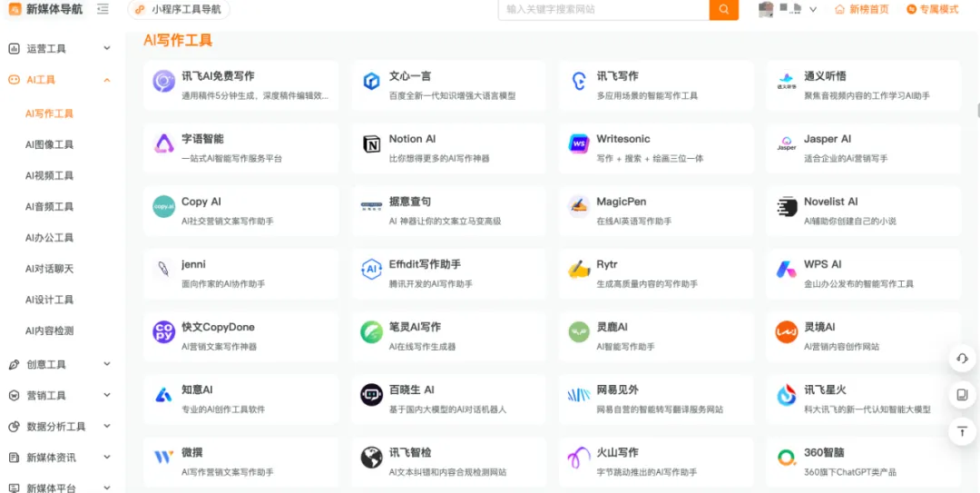980x493 pixels.
Task: Click the Writesonic logo icon
Action: 579,144
